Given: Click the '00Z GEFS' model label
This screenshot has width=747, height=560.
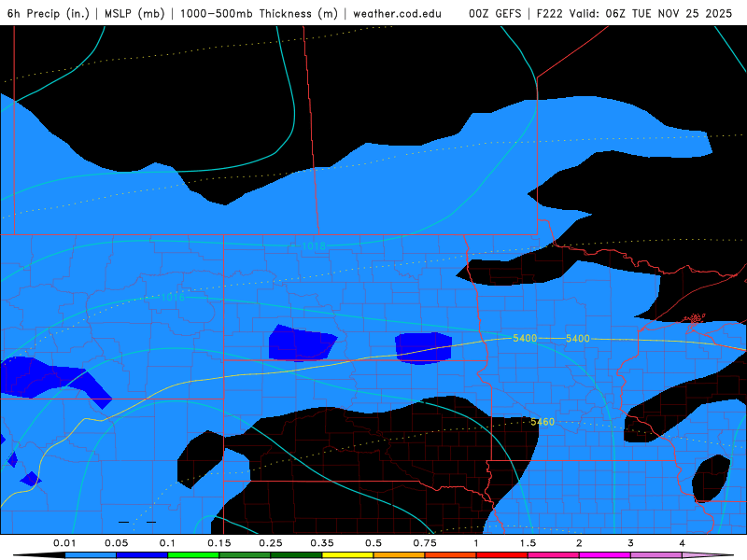Looking at the screenshot, I should coord(495,13).
